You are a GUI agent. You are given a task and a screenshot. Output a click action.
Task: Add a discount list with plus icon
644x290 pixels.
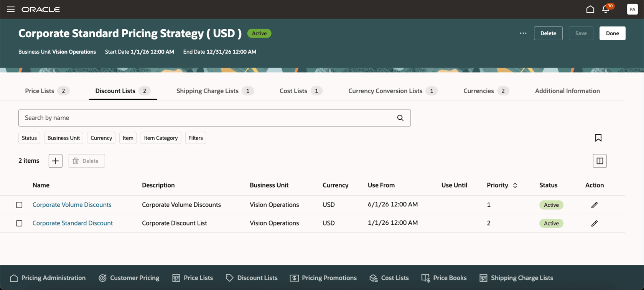56,161
